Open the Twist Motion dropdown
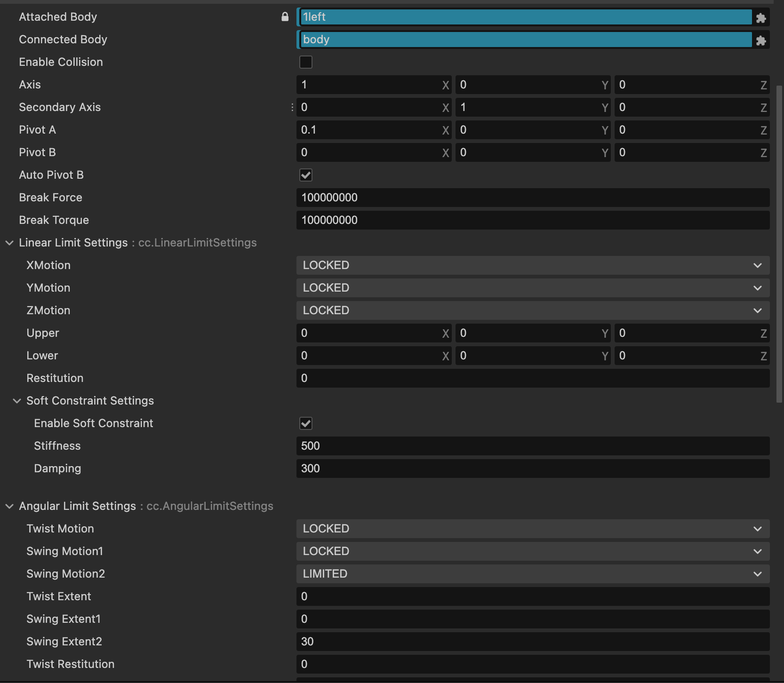Image resolution: width=784 pixels, height=683 pixels. pos(533,529)
